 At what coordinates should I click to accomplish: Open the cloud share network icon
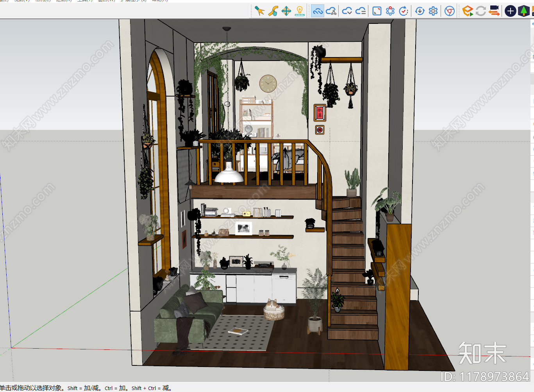tap(331, 11)
